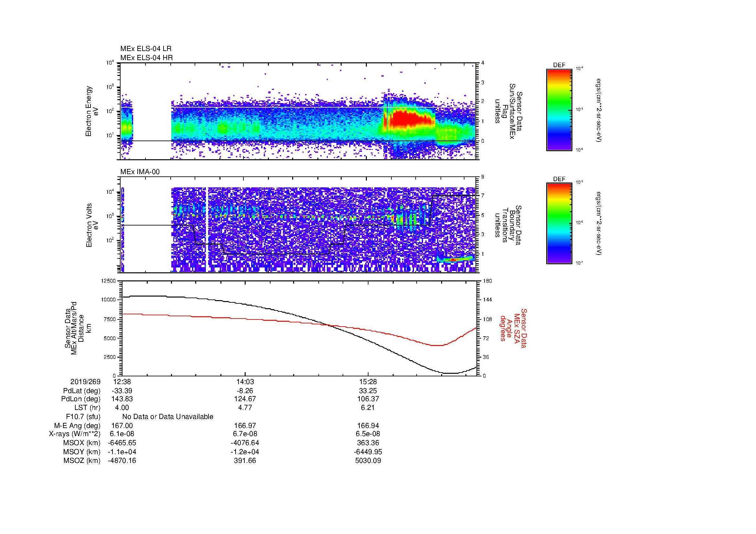Click LST value 4.00

pyautogui.click(x=122, y=408)
